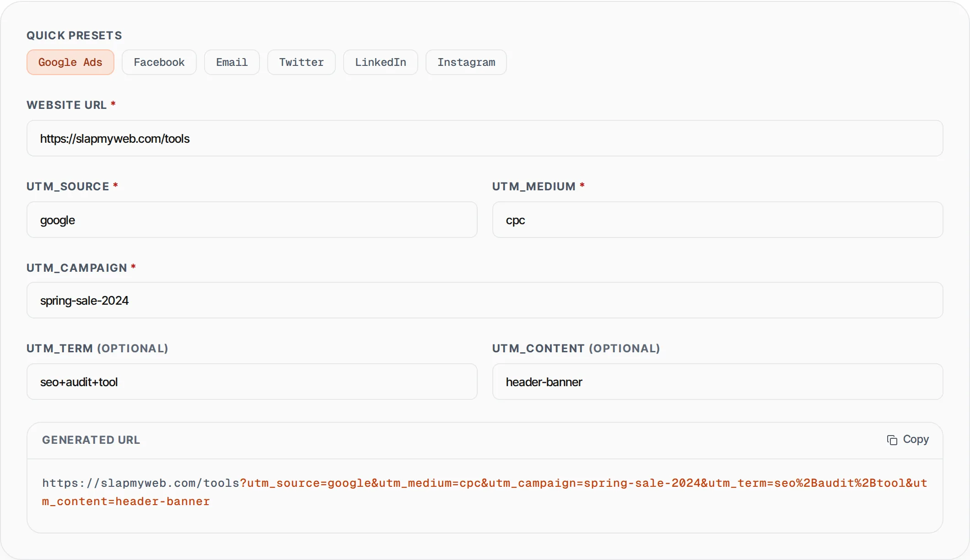
Task: Click the utm_content field header-banner
Action: click(718, 382)
